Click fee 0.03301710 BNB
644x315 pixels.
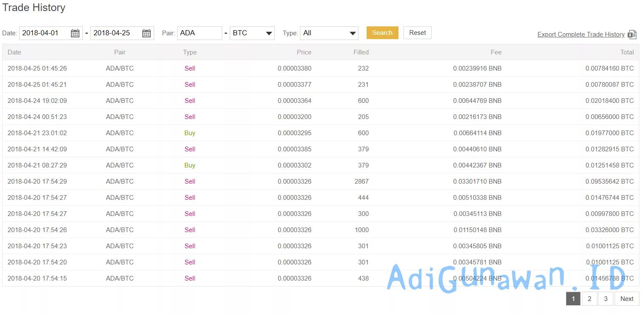click(477, 182)
